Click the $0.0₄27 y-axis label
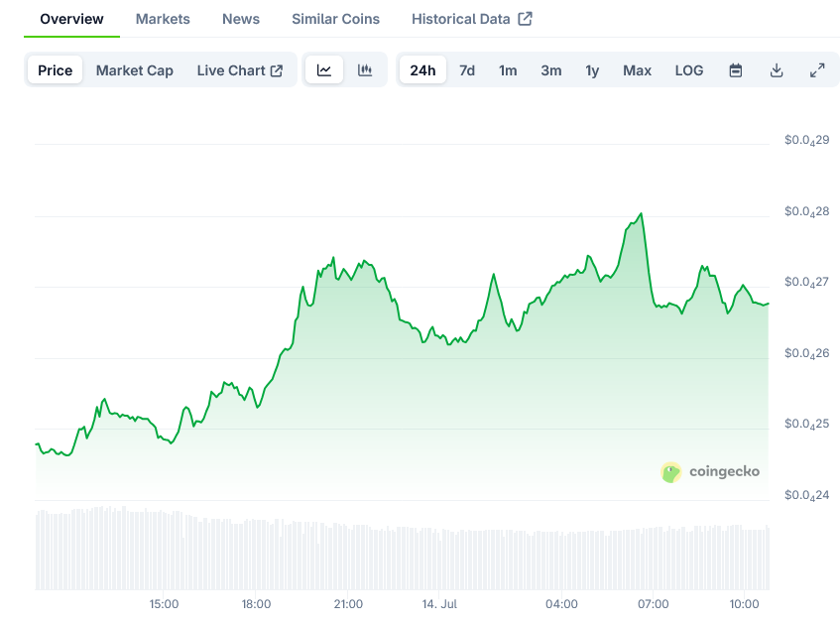This screenshot has height=625, width=840. click(807, 282)
